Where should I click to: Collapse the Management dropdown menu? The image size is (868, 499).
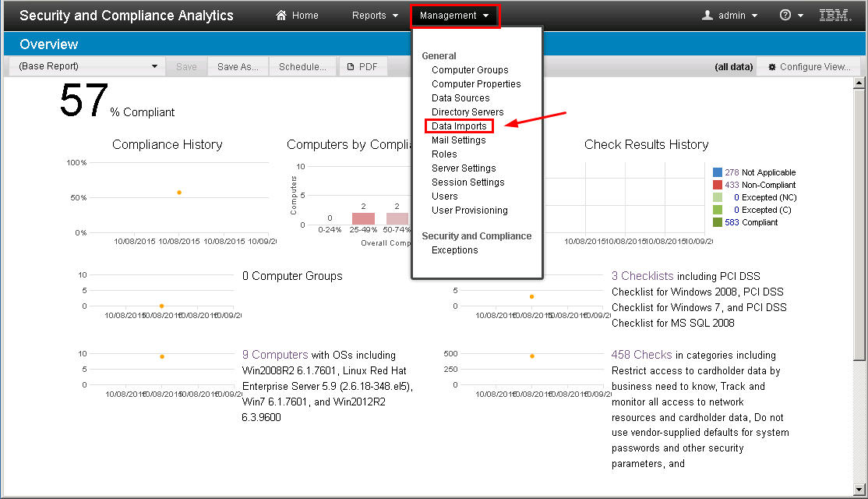pyautogui.click(x=454, y=16)
